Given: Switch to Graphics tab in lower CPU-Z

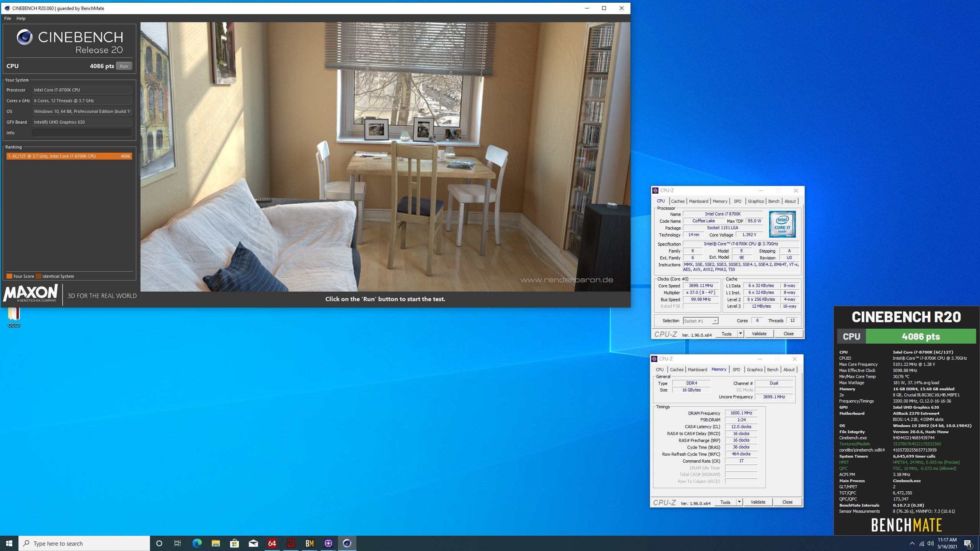Looking at the screenshot, I should click(x=755, y=370).
